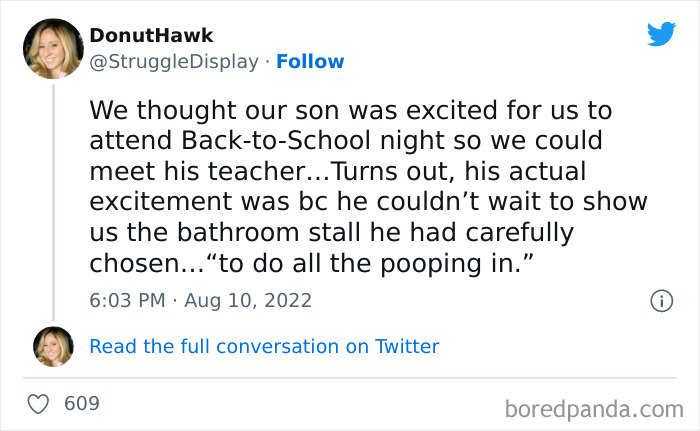Open the tweet info icon

click(660, 299)
